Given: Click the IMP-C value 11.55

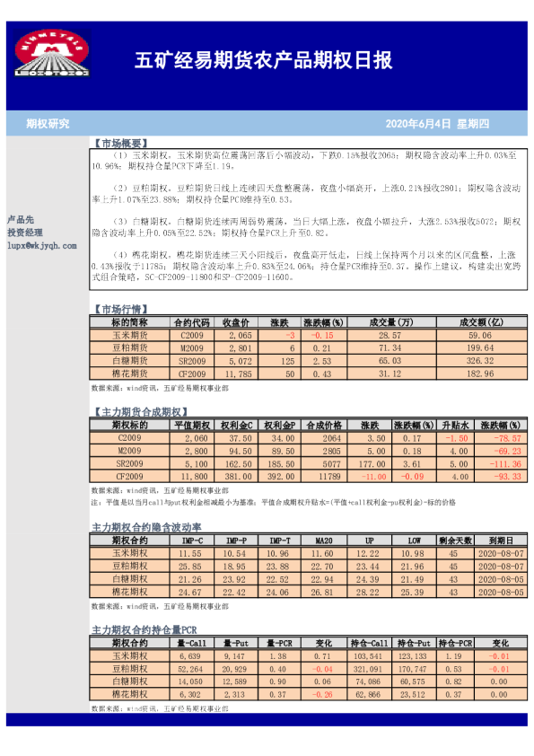Looking at the screenshot, I should pyautogui.click(x=192, y=553).
